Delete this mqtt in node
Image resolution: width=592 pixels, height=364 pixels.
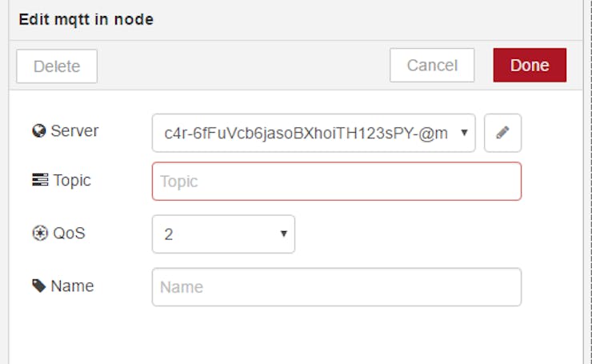pyautogui.click(x=57, y=66)
